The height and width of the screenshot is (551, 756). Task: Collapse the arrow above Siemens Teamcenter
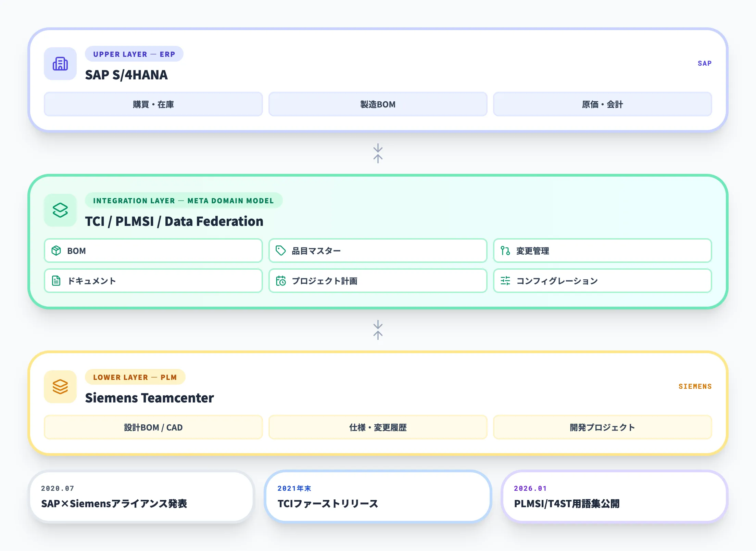(378, 330)
